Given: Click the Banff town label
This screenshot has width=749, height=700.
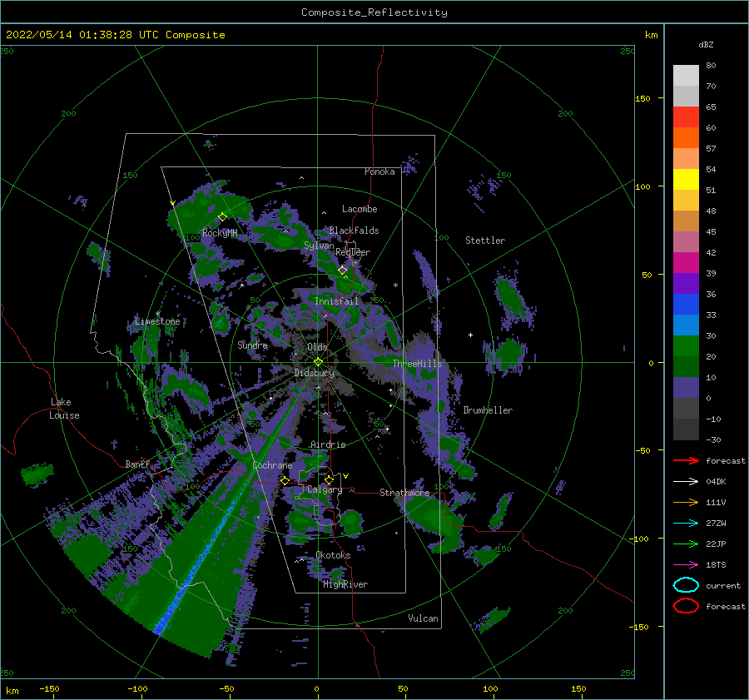Looking at the screenshot, I should coord(137,464).
